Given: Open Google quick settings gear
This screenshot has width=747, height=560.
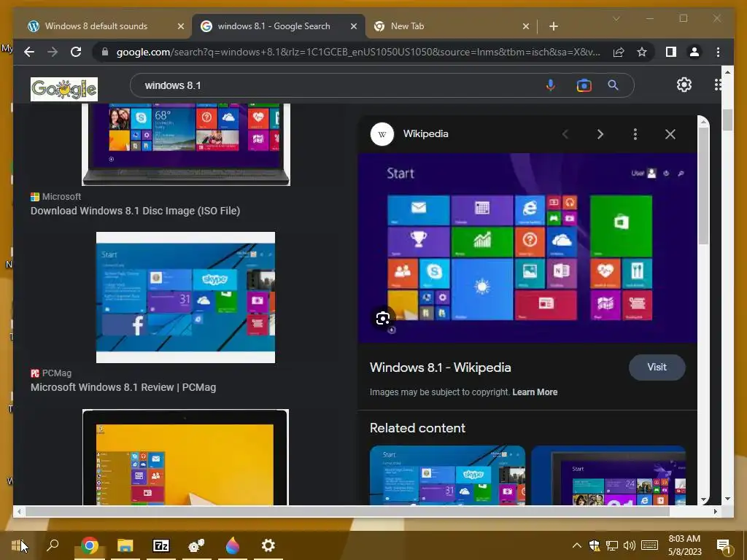Looking at the screenshot, I should [684, 85].
